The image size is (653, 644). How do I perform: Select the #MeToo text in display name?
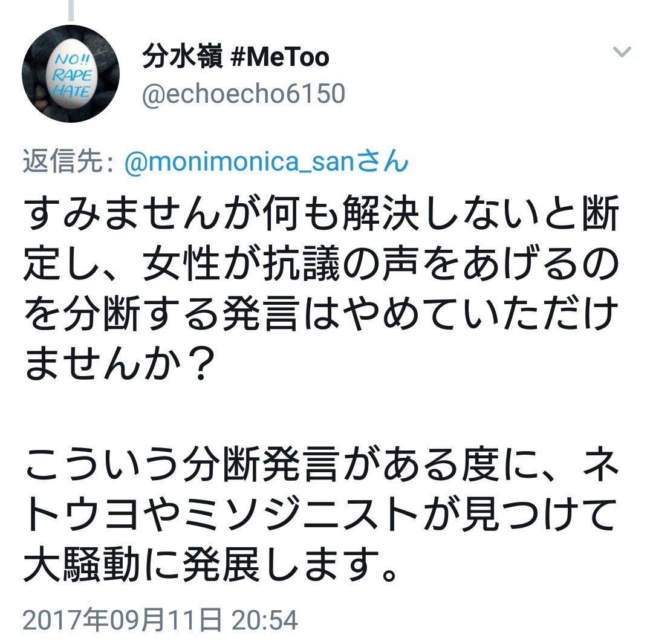[280, 57]
